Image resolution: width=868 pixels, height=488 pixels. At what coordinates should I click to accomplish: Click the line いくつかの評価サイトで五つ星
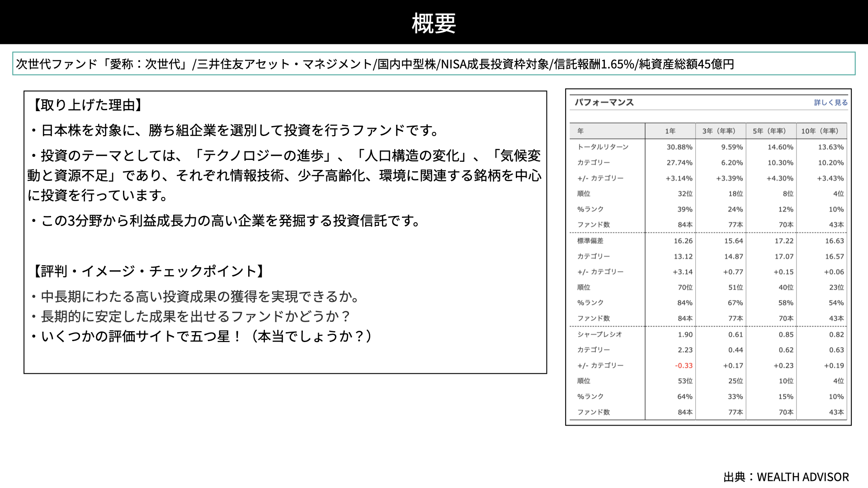click(x=201, y=336)
